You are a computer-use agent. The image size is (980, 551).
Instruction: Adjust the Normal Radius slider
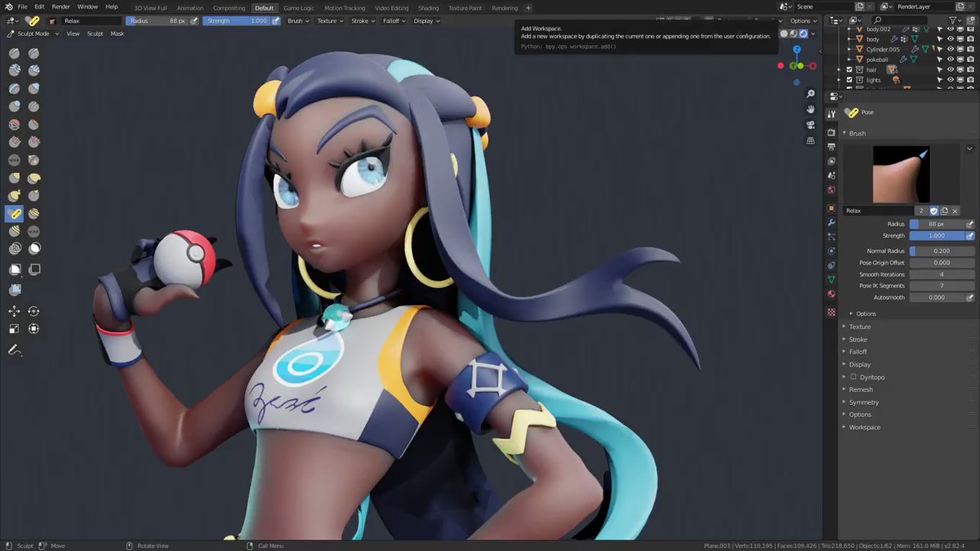pyautogui.click(x=942, y=251)
